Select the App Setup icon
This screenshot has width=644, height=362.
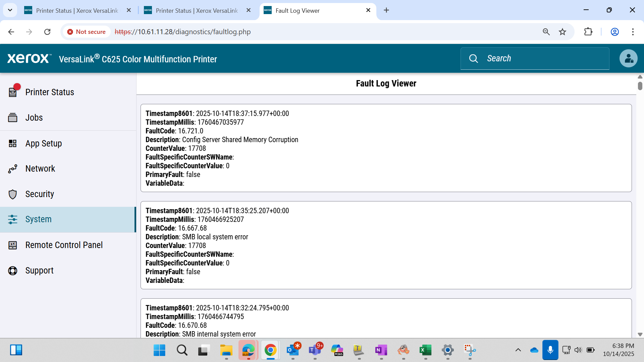pos(12,143)
